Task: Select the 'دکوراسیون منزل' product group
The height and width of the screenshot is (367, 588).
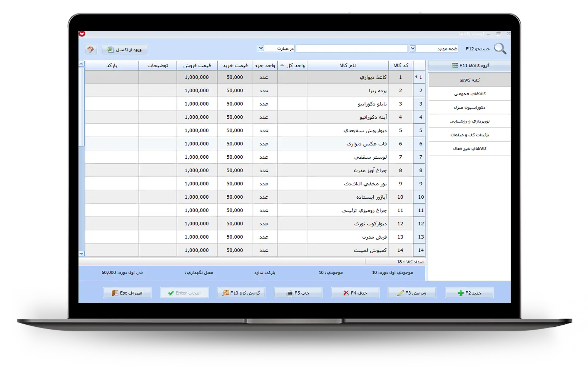Action: point(469,107)
